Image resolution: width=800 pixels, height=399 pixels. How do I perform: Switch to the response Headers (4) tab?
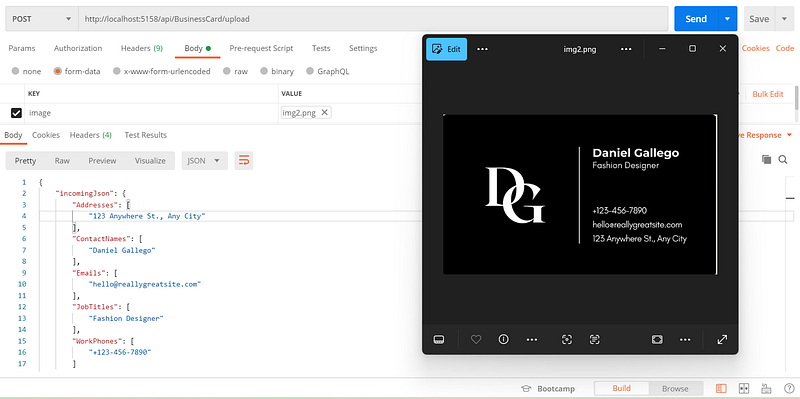click(91, 135)
